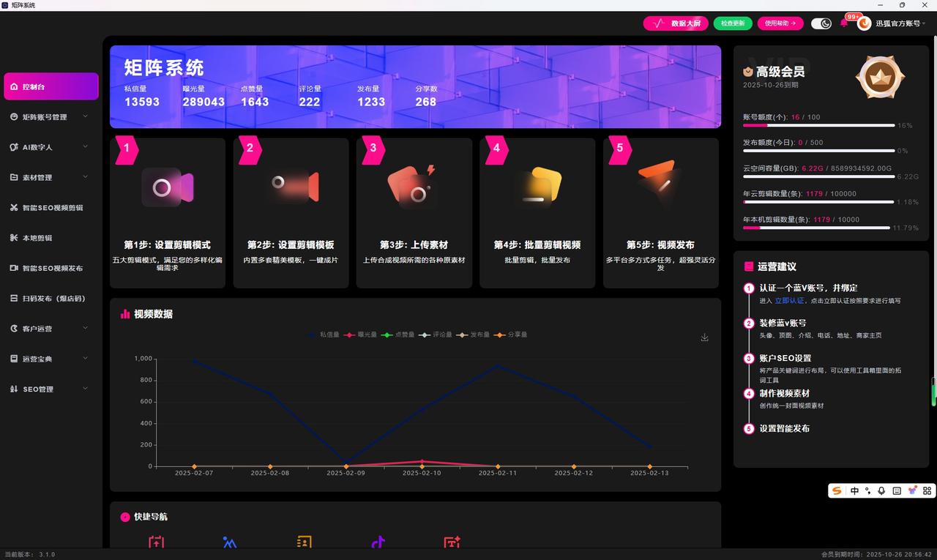This screenshot has height=560, width=937.
Task: Click the 账号额度 progress bar
Action: tap(818, 126)
